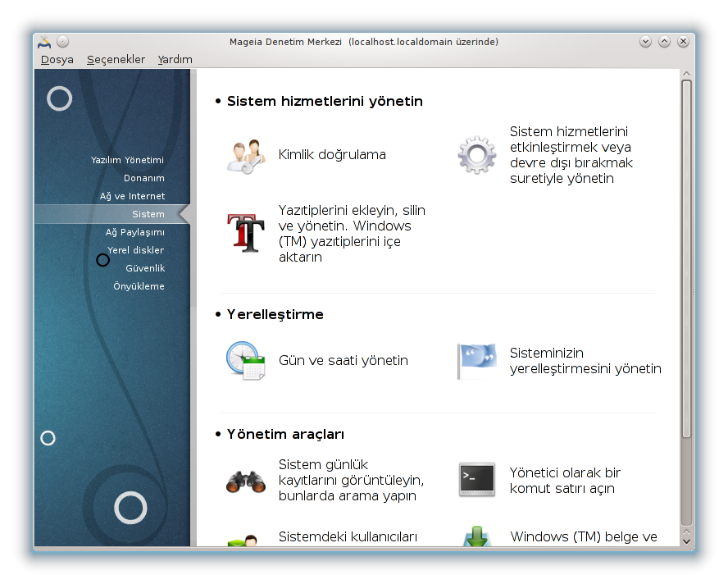Image resolution: width=728 pixels, height=584 pixels.
Task: Click the scrollbar up arrow at top
Action: tap(687, 74)
